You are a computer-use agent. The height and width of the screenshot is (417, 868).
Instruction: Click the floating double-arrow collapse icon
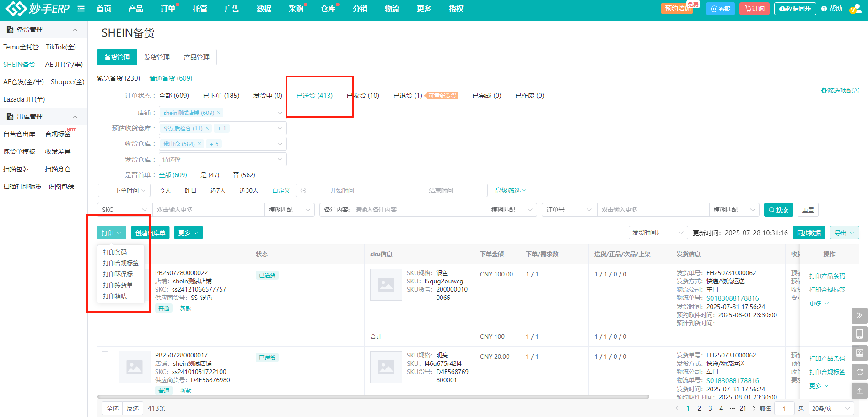(x=859, y=315)
